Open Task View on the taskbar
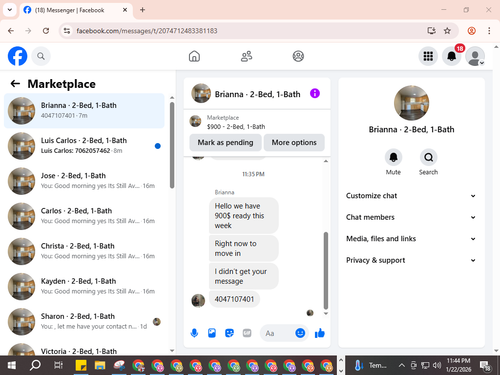500x375 pixels. click(58, 365)
